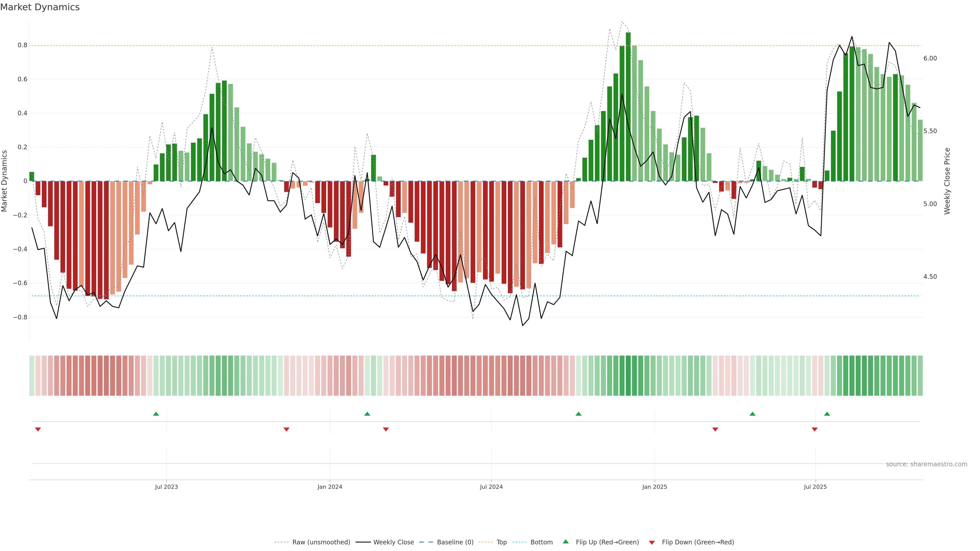
Task: Click the Jan 2024 x-axis label
Action: click(330, 487)
